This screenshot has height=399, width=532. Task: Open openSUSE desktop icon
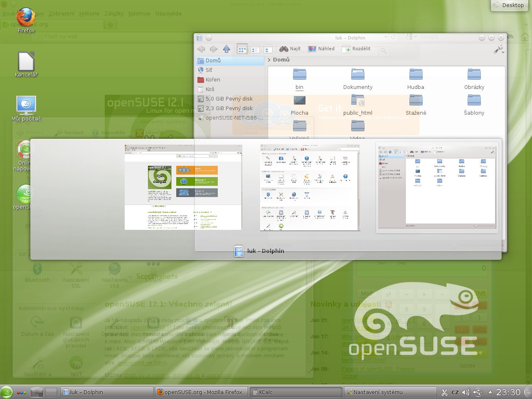coord(26,197)
